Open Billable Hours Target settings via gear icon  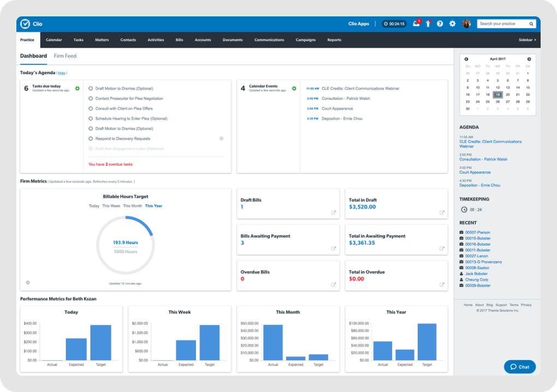pos(27,282)
